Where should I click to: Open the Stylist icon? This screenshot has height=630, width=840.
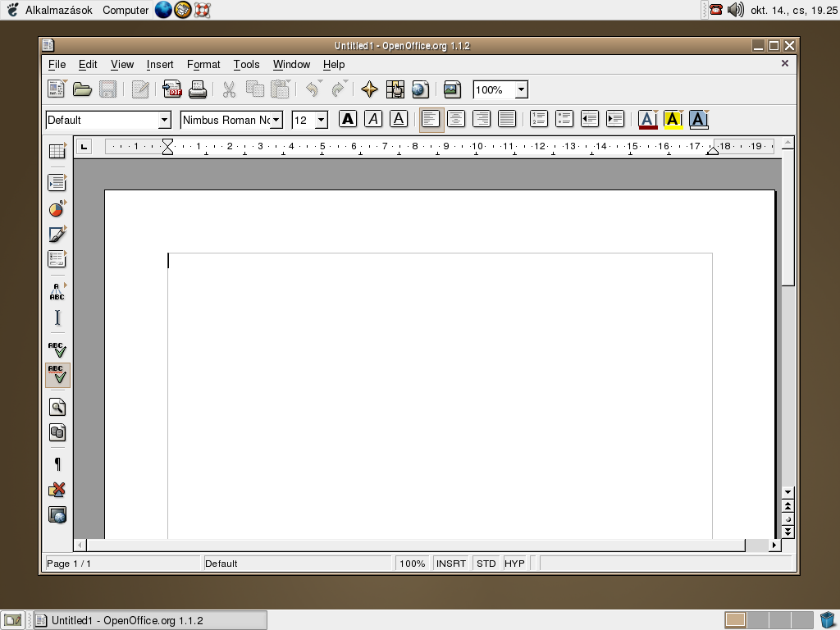[395, 89]
